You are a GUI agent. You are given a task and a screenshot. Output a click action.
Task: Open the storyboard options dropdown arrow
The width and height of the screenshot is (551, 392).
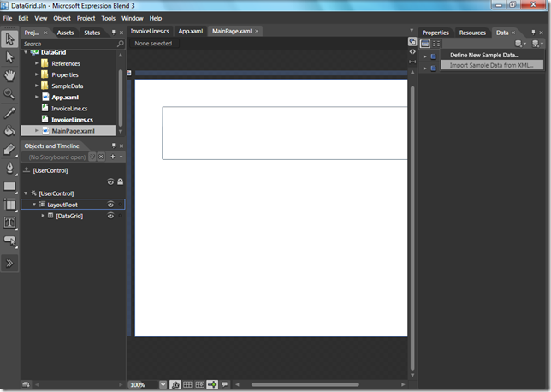121,157
